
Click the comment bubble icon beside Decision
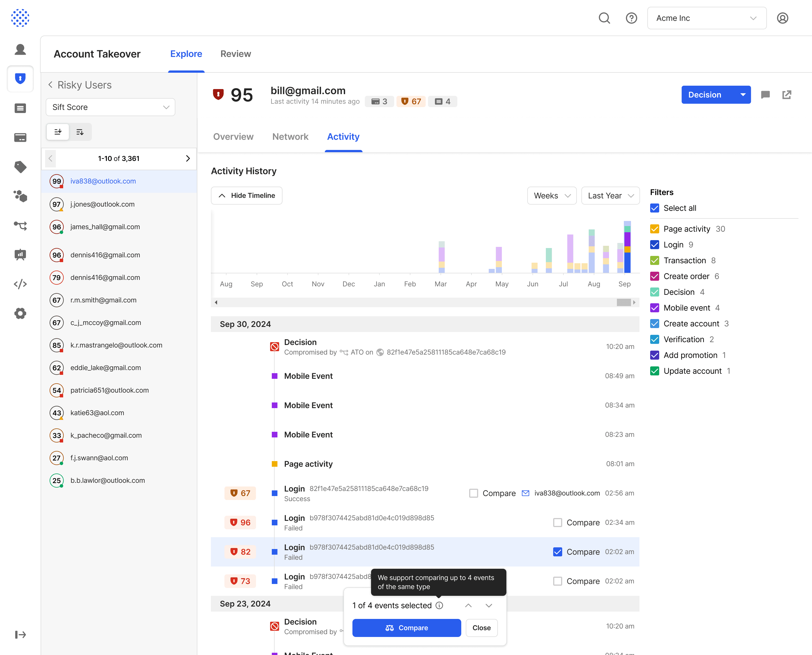pyautogui.click(x=765, y=95)
